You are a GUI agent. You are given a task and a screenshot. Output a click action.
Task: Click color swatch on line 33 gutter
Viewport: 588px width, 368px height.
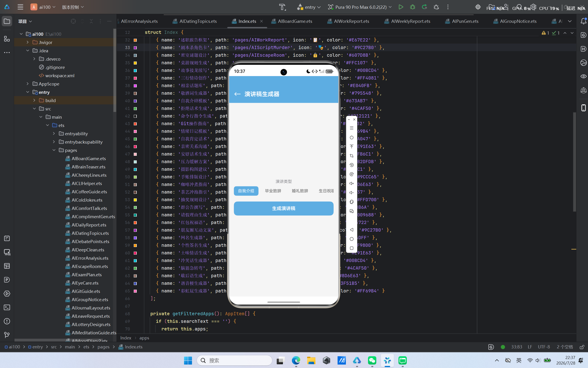(135, 47)
